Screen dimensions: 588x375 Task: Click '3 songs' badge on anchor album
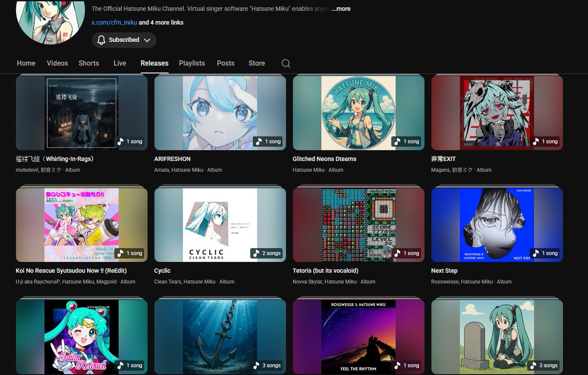tap(267, 365)
